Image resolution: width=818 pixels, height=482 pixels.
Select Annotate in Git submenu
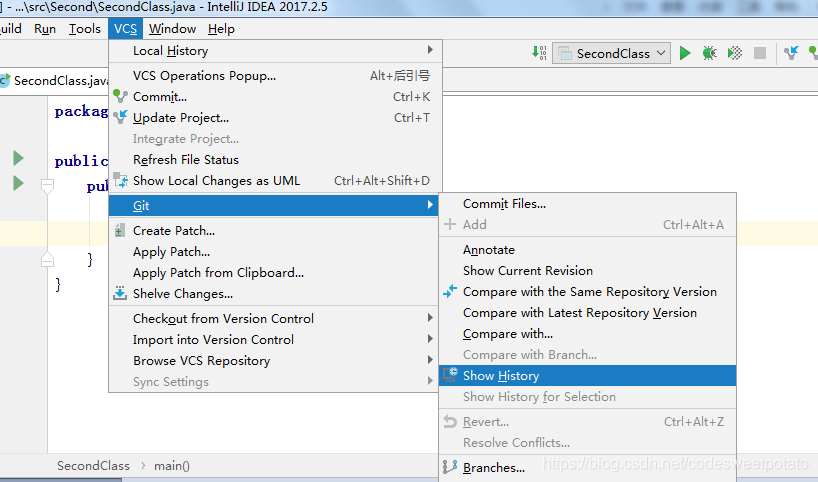[587, 250]
